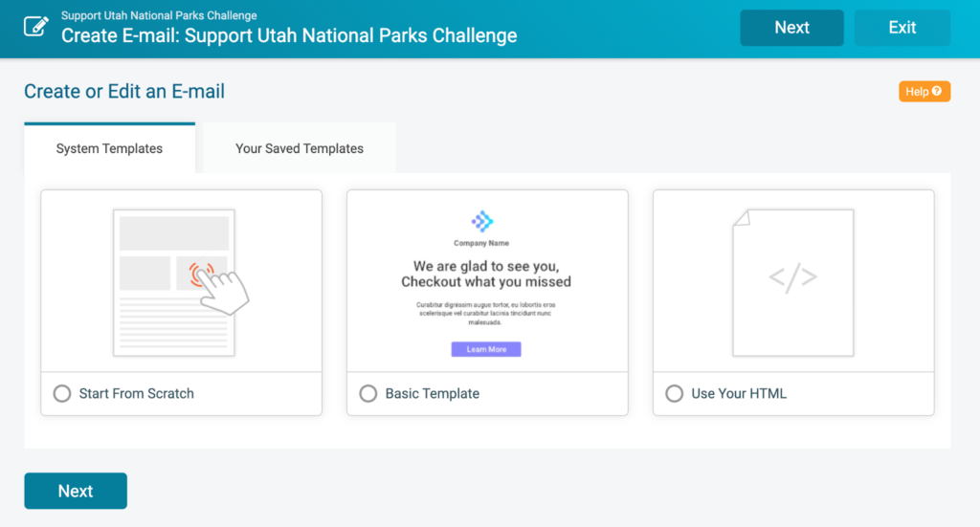Image resolution: width=980 pixels, height=527 pixels.
Task: Click the Exit button
Action: (x=902, y=28)
